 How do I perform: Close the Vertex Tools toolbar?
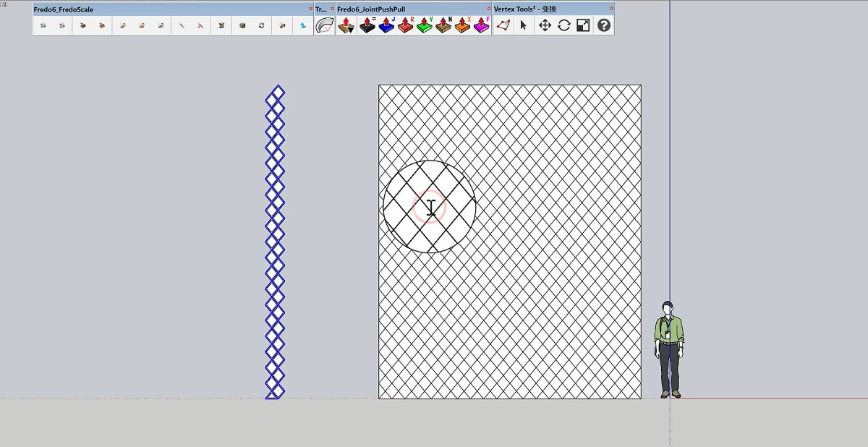click(x=611, y=9)
